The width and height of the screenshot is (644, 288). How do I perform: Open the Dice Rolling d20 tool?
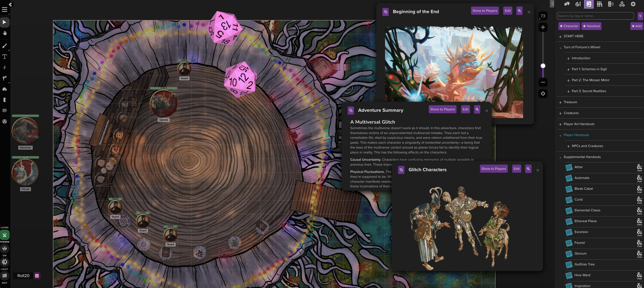pos(5,122)
